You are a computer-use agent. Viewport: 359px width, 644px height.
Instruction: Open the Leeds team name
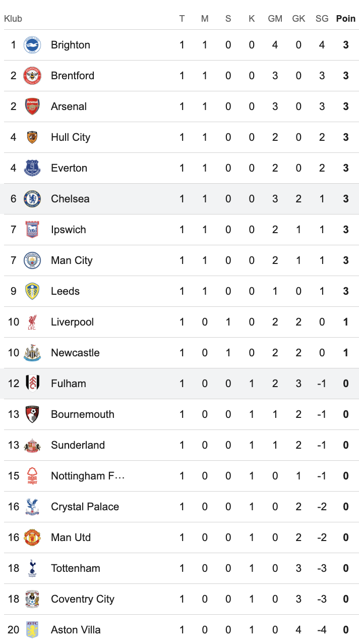pyautogui.click(x=66, y=291)
